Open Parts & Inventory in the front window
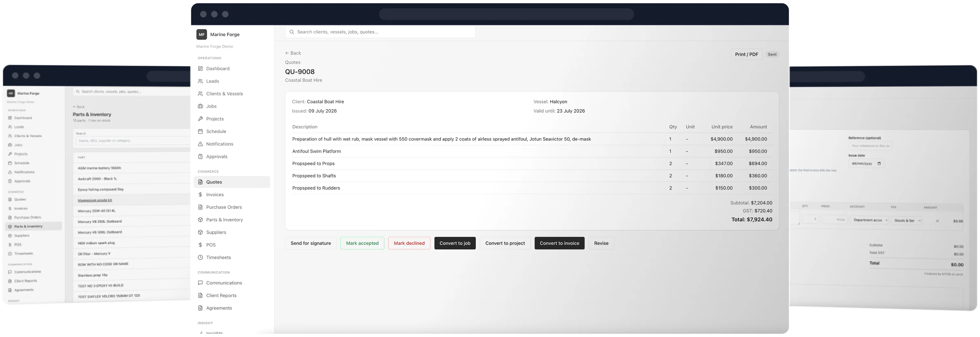Screen dimensions: 980x337 (232, 220)
